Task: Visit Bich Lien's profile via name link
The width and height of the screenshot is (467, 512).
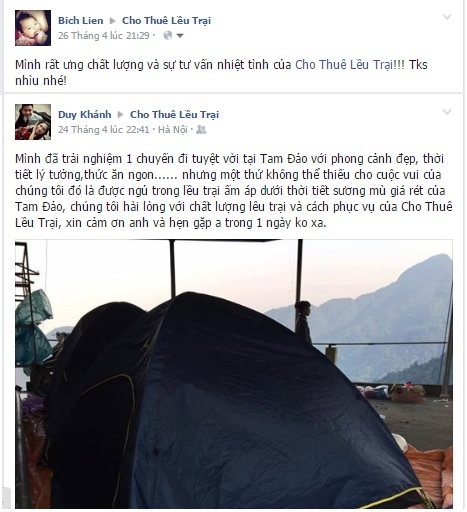Action: pos(81,21)
